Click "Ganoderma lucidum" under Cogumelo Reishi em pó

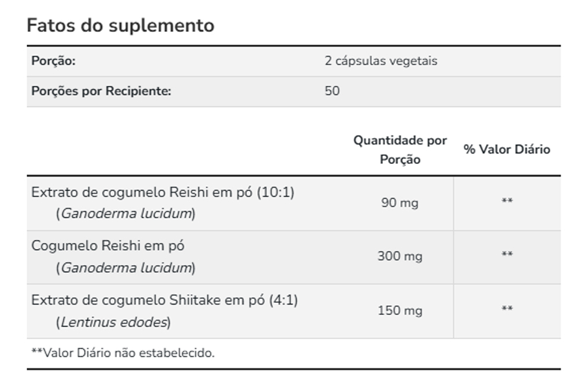[x=126, y=268]
